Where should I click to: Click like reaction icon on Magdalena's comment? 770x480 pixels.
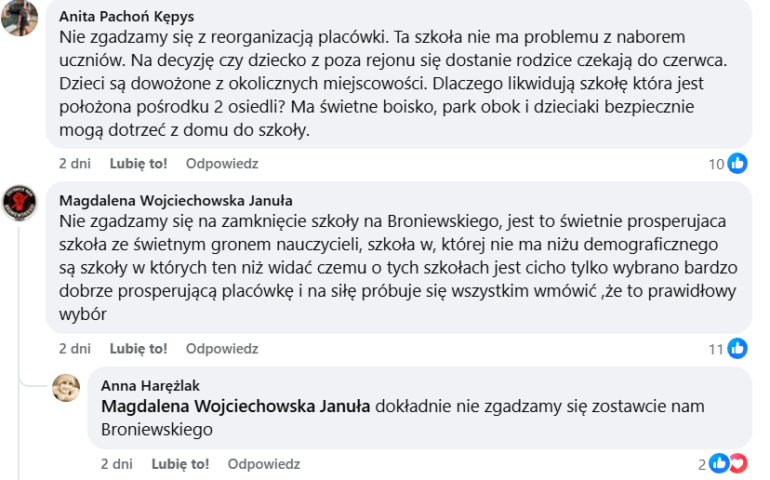coord(738,349)
